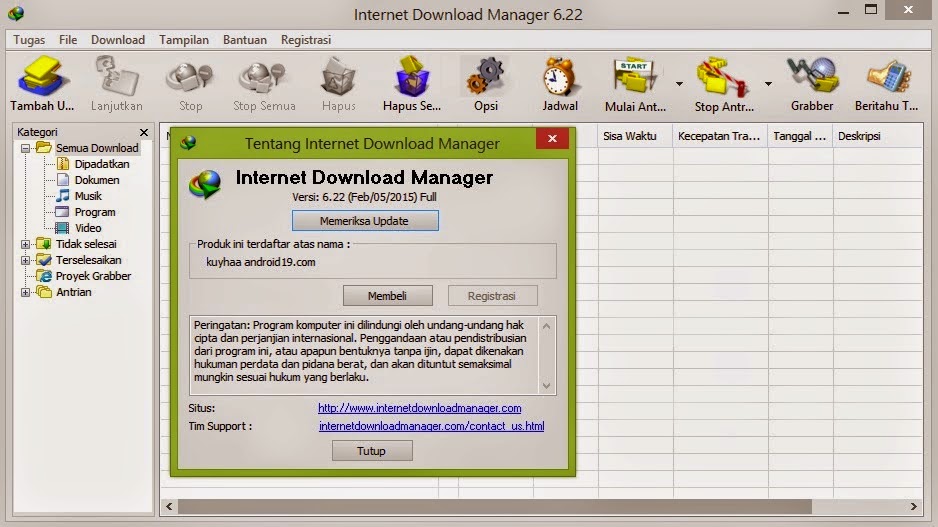Click the Dokumen category icon

click(x=63, y=179)
